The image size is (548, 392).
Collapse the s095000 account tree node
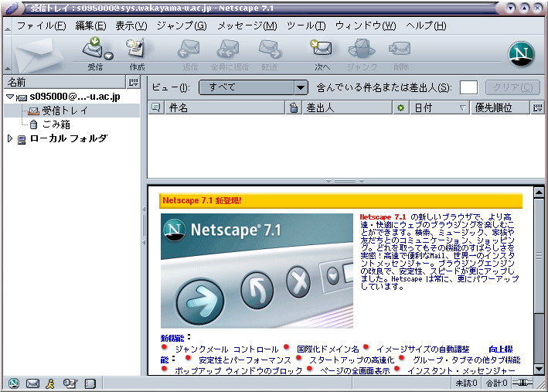[10, 97]
